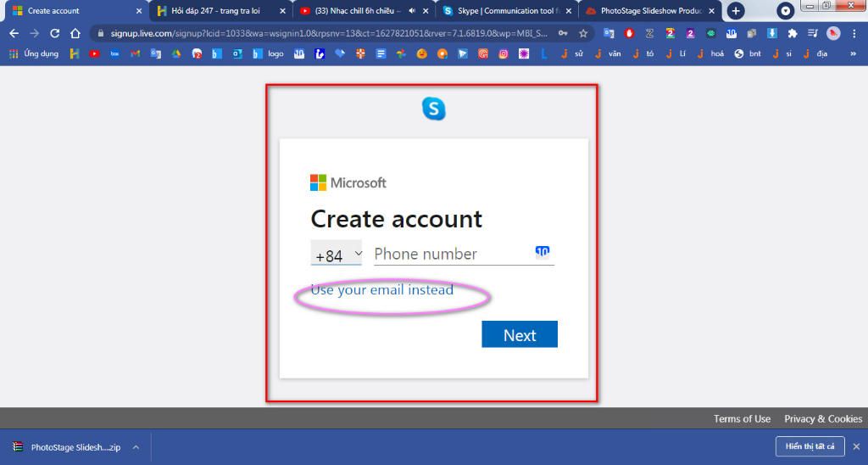The image size is (868, 465).
Task: Close the downloads bar
Action: coord(856,446)
